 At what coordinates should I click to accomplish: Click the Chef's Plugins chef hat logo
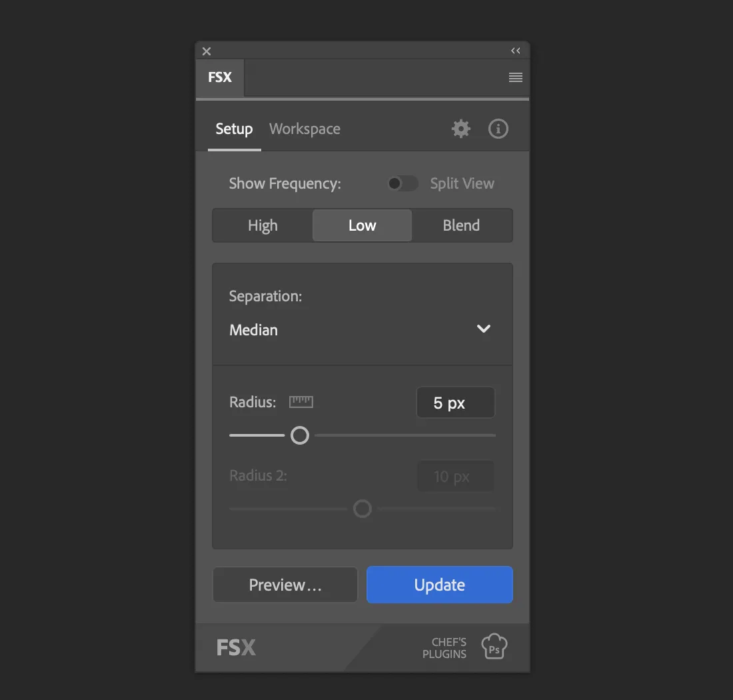pyautogui.click(x=494, y=647)
